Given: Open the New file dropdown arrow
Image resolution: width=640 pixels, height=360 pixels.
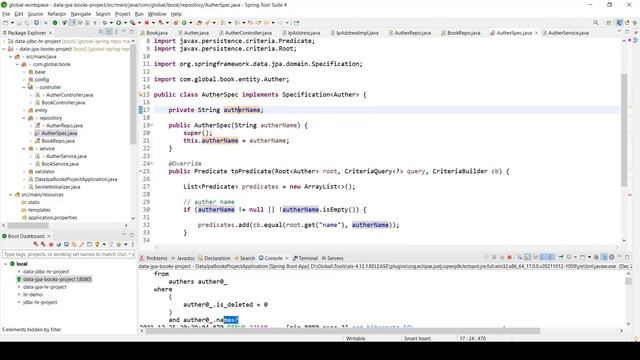Looking at the screenshot, I should 12,23.
